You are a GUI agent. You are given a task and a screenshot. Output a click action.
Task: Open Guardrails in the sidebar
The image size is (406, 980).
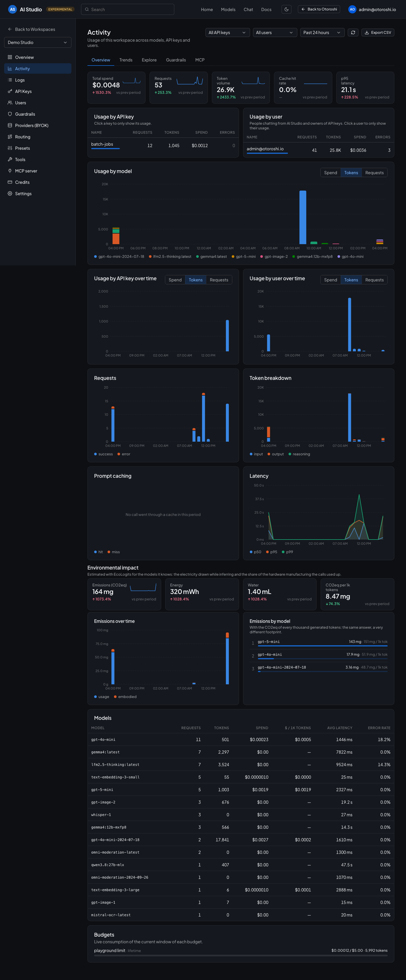[x=38, y=114]
